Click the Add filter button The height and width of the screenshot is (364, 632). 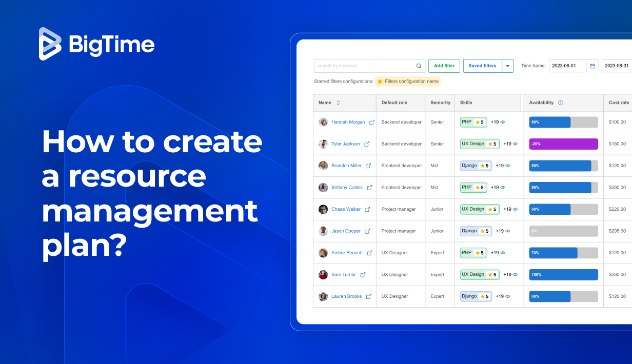[444, 66]
